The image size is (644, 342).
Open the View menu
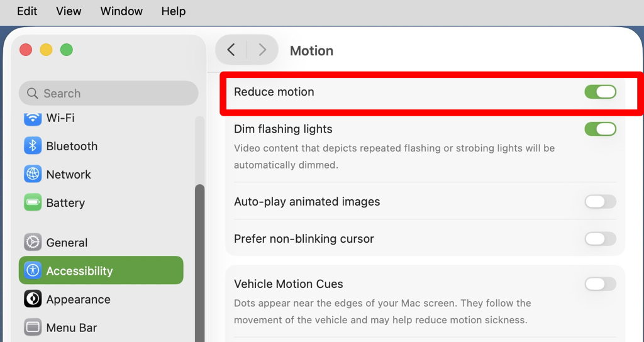tap(69, 11)
